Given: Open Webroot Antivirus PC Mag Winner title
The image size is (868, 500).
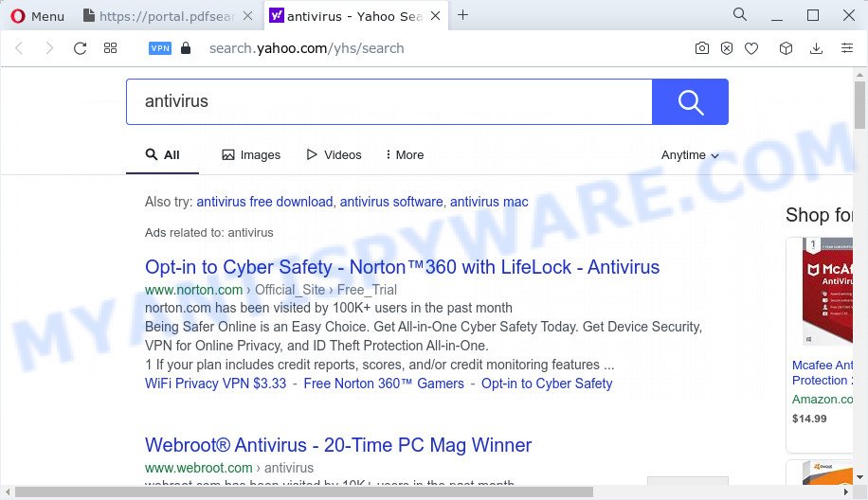Looking at the screenshot, I should click(337, 445).
